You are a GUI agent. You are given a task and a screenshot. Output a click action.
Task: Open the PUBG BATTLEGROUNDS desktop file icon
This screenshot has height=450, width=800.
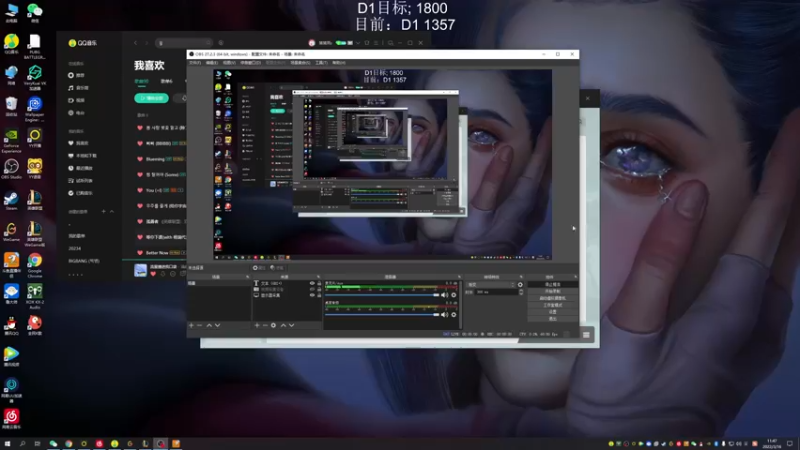(x=34, y=47)
